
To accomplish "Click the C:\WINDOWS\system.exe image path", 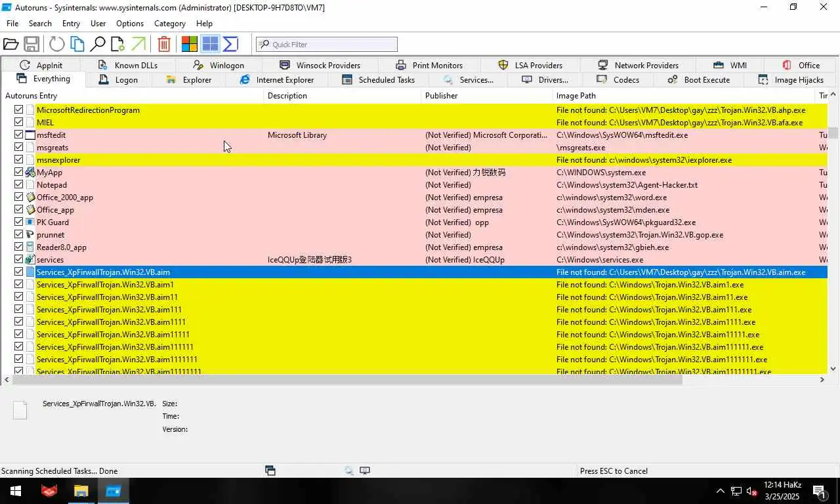I will [601, 173].
